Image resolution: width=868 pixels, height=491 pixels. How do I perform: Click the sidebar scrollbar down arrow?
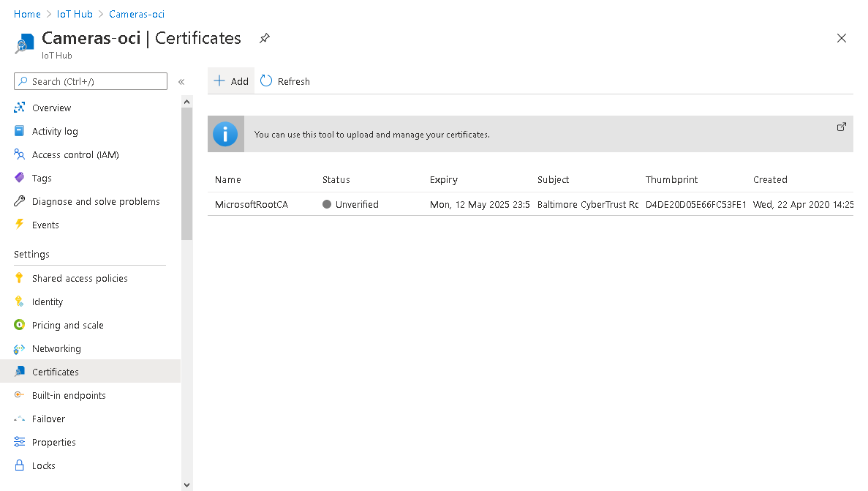pyautogui.click(x=186, y=485)
